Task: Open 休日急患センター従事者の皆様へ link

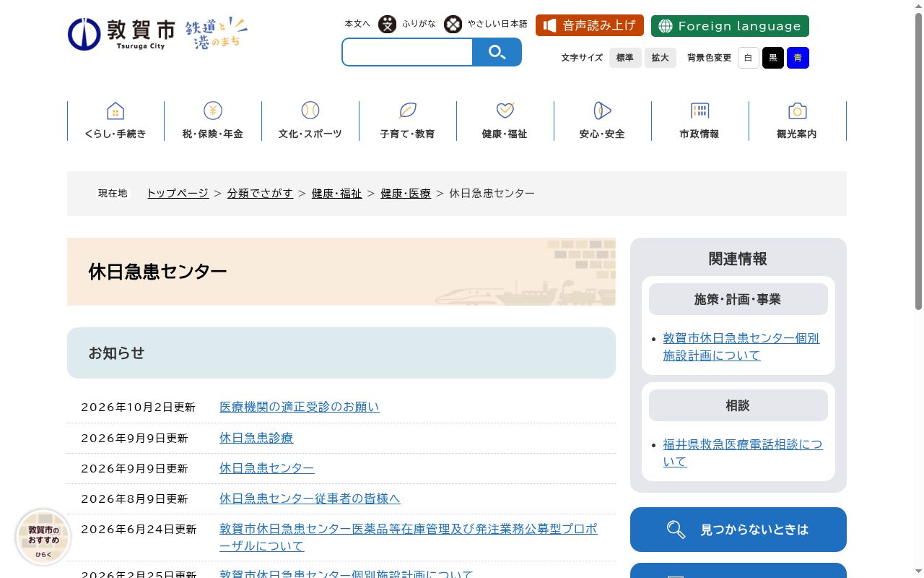Action: [310, 499]
